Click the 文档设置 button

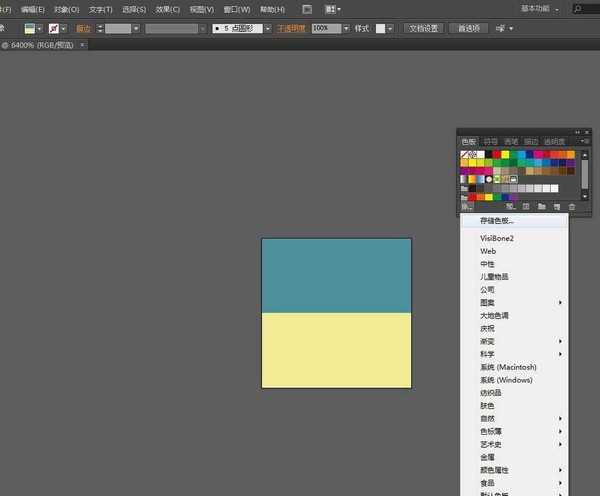click(x=423, y=29)
